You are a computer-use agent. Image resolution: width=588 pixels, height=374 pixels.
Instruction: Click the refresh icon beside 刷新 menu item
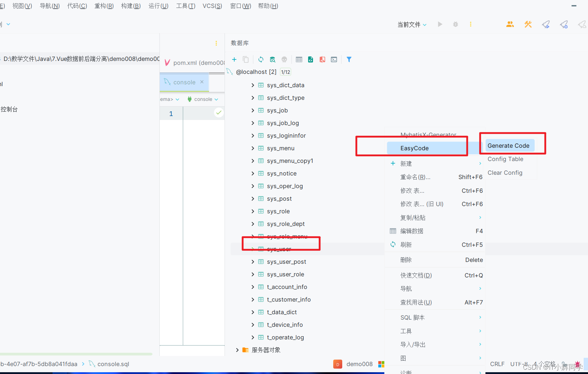(x=393, y=244)
